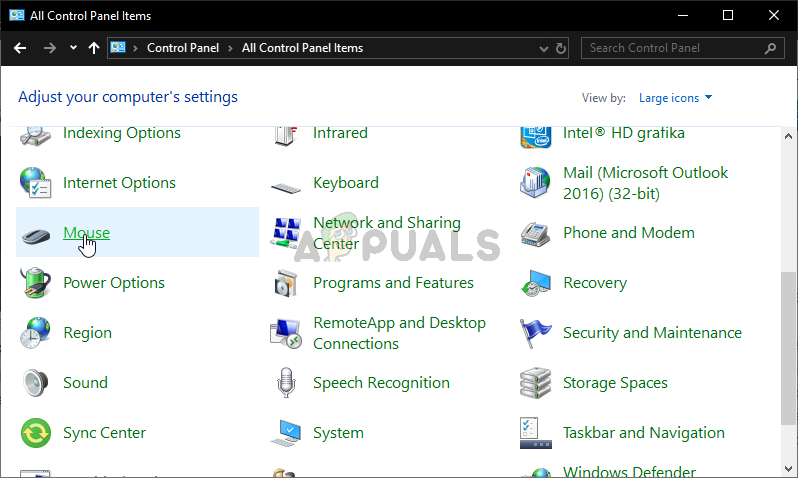This screenshot has width=798, height=478.
Task: Expand the address bar history dropdown
Action: [544, 48]
